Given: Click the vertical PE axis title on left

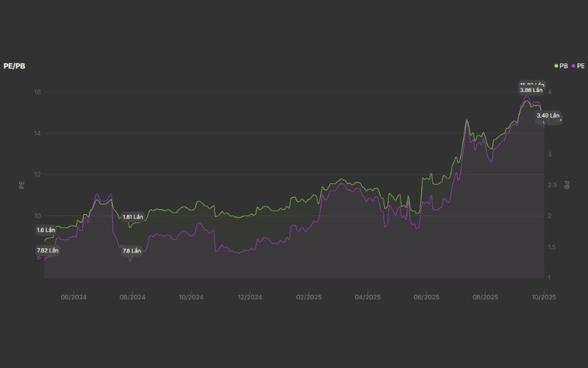Looking at the screenshot, I should click(22, 185).
